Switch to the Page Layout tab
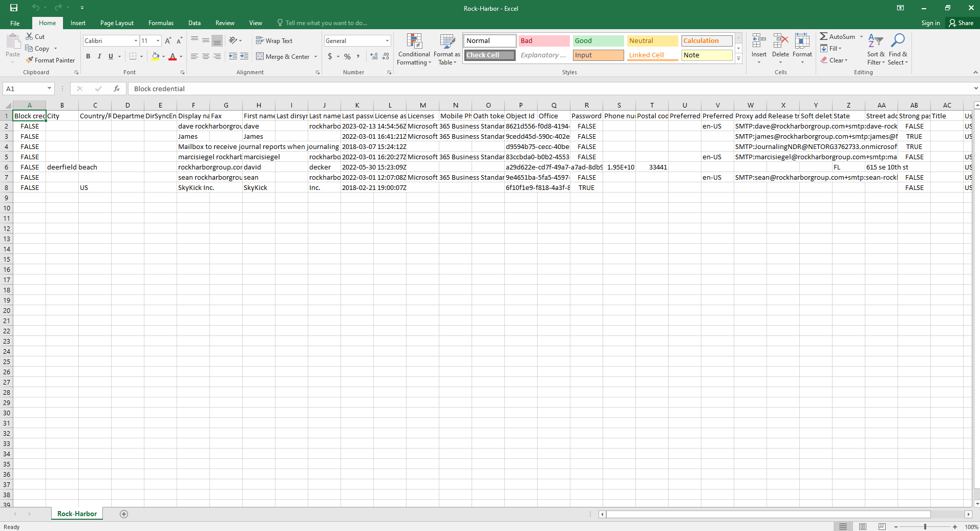980x531 pixels. [x=117, y=23]
